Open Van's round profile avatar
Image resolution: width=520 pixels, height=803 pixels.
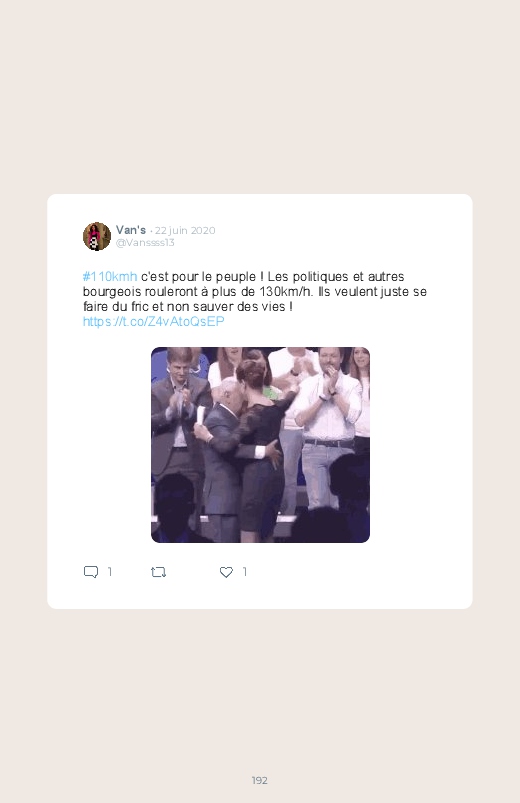point(97,236)
